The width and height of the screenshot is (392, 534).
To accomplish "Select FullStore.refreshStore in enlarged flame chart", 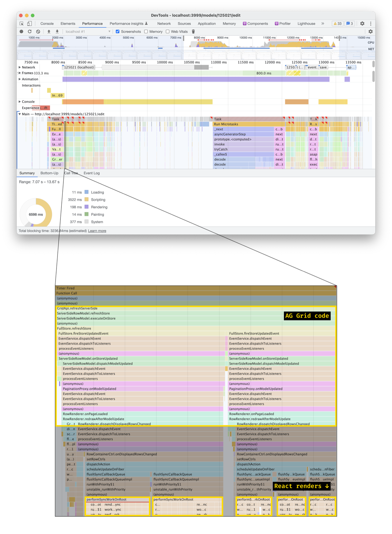I will click(x=196, y=329).
